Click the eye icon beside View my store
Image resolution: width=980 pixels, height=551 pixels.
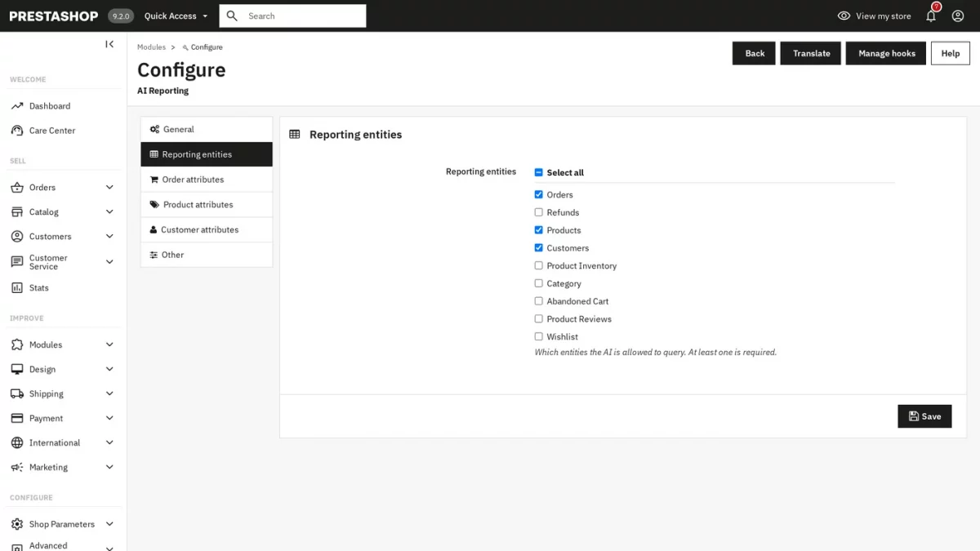844,16
